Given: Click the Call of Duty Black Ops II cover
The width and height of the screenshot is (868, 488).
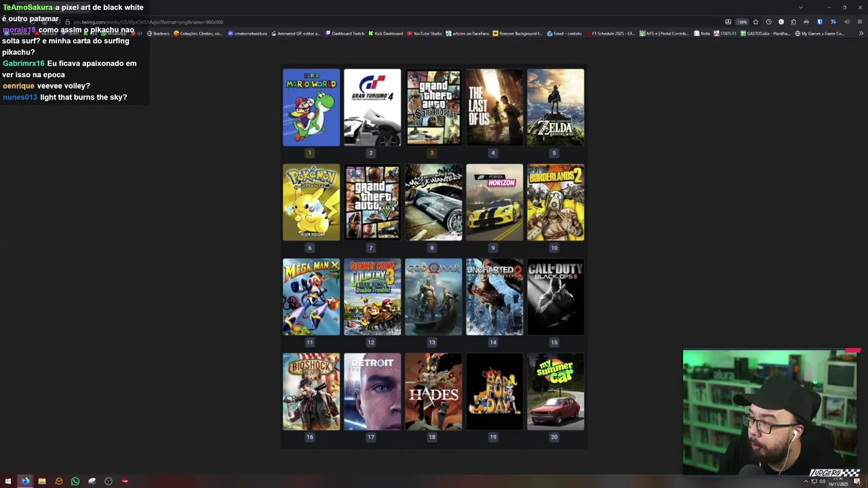Looking at the screenshot, I should click(555, 297).
